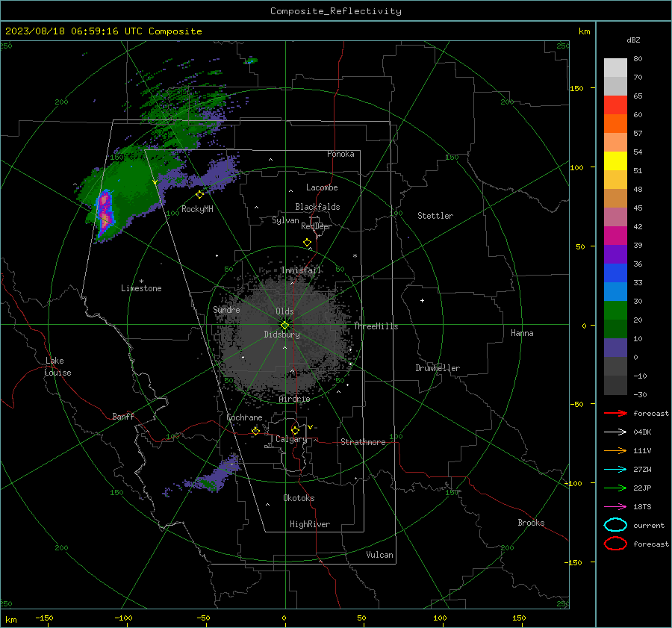Click the green 30 dBZ color swatch
The image size is (672, 628).
click(615, 310)
